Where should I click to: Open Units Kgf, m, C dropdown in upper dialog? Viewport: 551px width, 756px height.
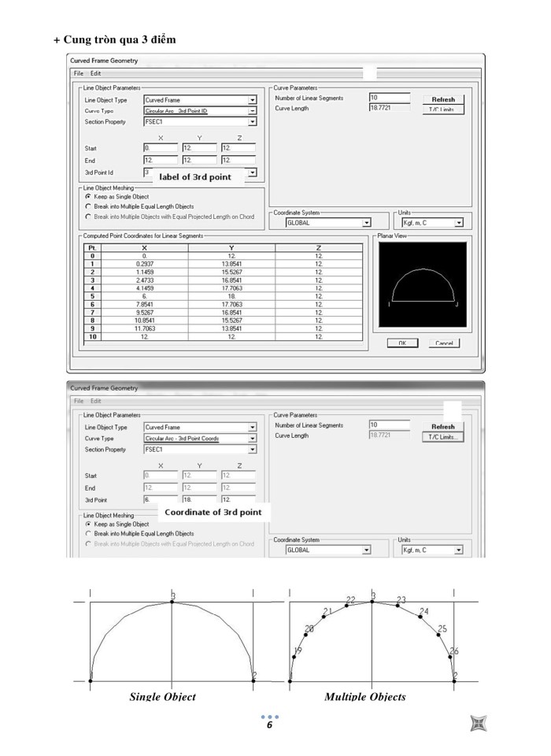459,223
